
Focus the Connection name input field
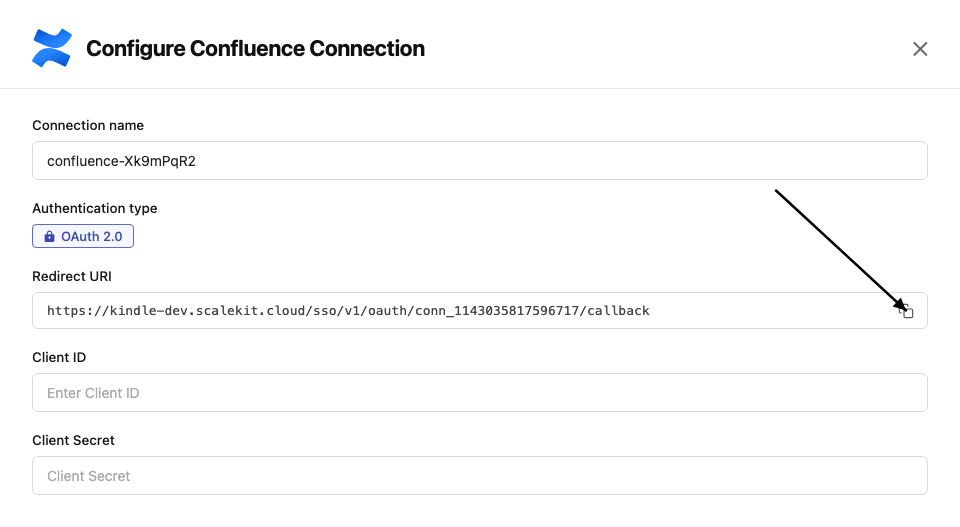tap(480, 161)
